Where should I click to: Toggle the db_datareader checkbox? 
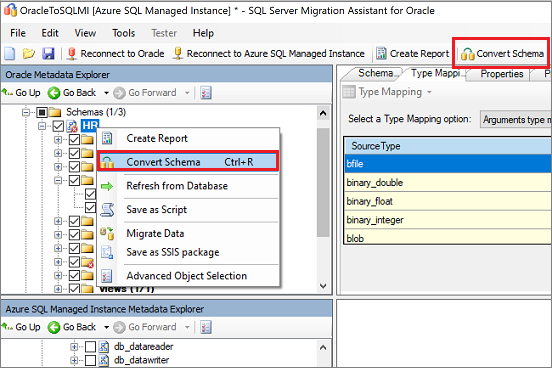(x=90, y=347)
